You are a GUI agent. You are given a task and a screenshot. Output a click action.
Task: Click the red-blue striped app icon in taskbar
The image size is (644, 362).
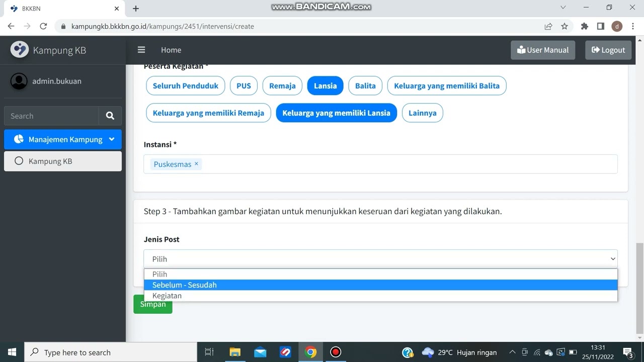tap(285, 352)
